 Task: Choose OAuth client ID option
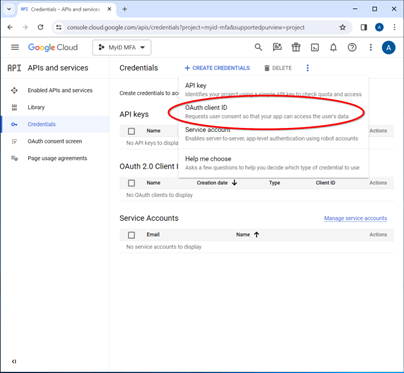(x=273, y=112)
